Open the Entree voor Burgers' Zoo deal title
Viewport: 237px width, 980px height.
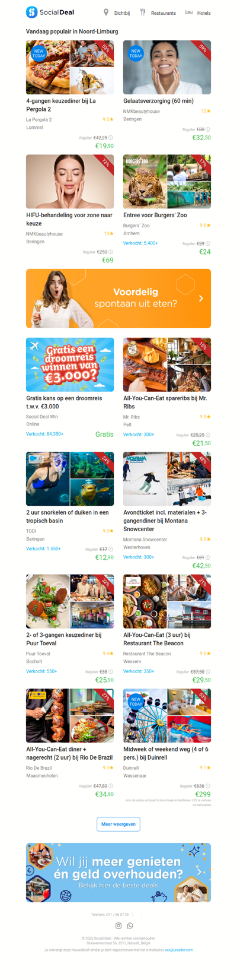click(155, 215)
